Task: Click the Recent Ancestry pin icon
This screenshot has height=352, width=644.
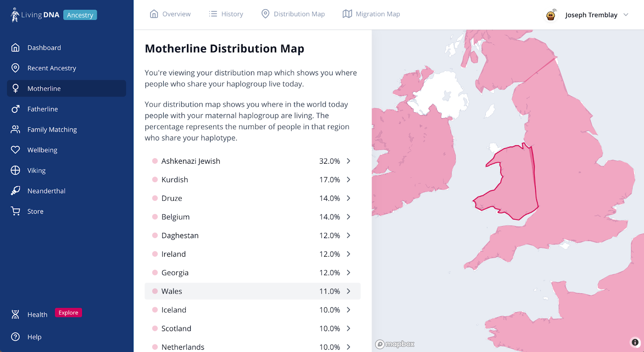Action: [15, 68]
